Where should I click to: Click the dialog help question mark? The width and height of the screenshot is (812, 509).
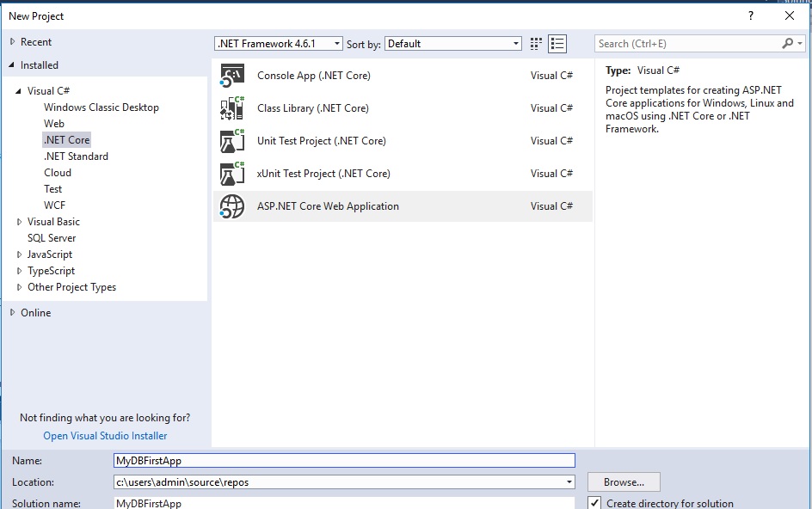pos(749,15)
